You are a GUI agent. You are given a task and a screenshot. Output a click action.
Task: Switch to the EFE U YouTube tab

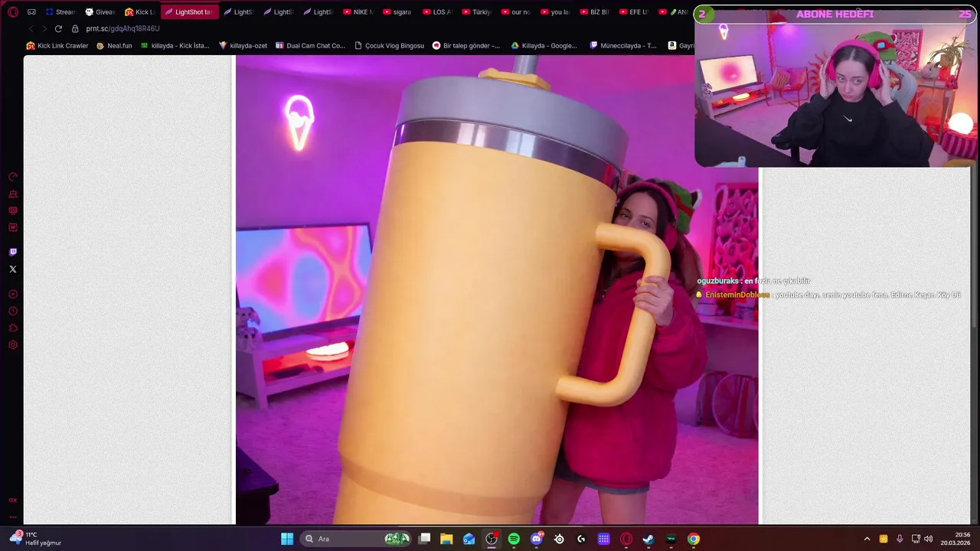pyautogui.click(x=635, y=12)
